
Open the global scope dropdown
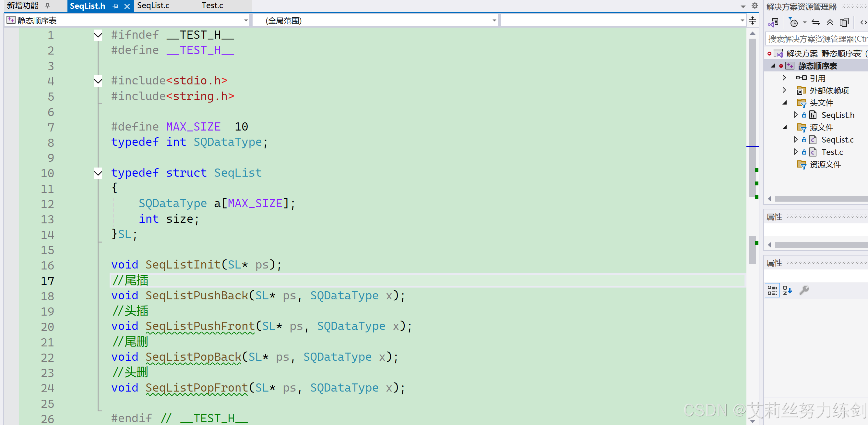[494, 20]
